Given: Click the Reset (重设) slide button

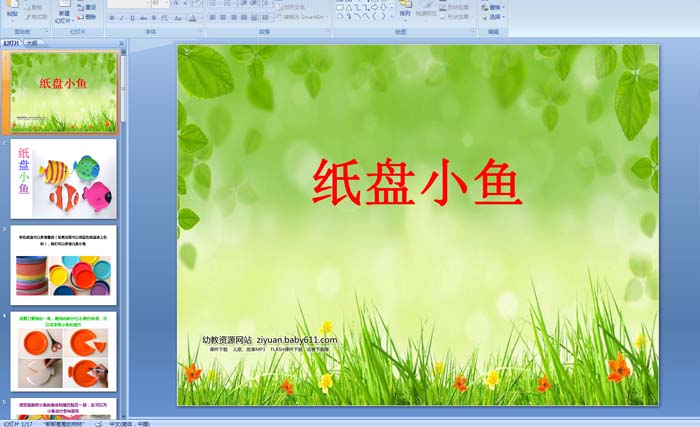Looking at the screenshot, I should [87, 7].
